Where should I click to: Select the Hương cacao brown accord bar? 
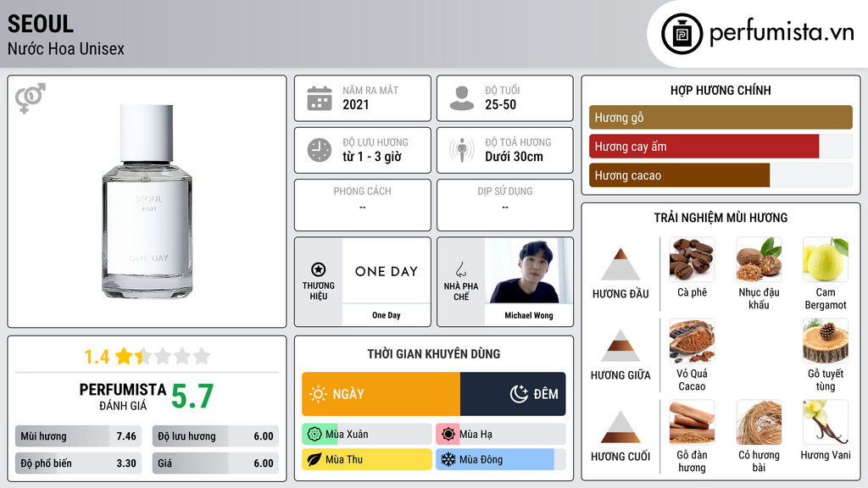(x=721, y=175)
